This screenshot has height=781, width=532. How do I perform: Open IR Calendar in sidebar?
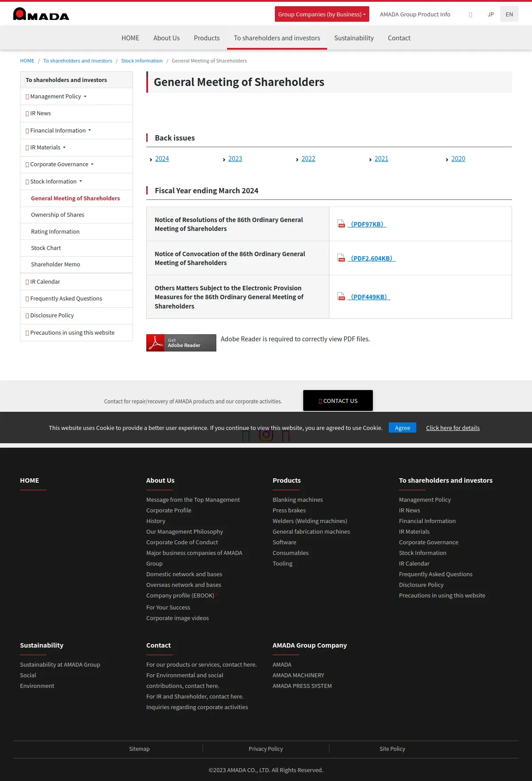point(76,282)
